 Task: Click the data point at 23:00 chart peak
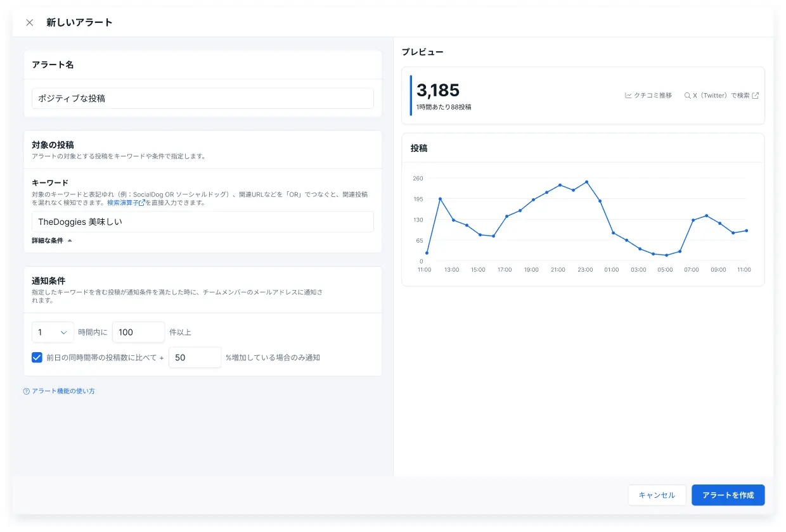[586, 182]
